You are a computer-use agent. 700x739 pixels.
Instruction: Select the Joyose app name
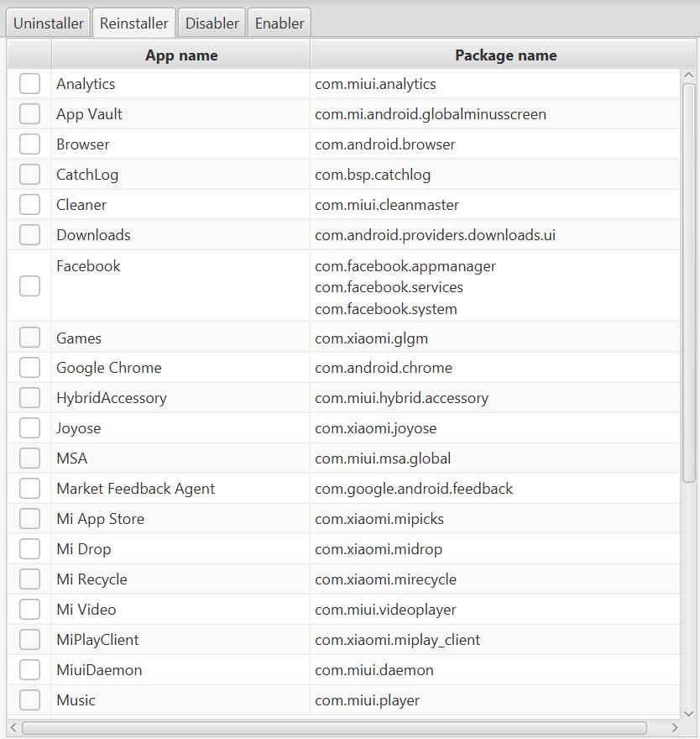pyautogui.click(x=79, y=428)
